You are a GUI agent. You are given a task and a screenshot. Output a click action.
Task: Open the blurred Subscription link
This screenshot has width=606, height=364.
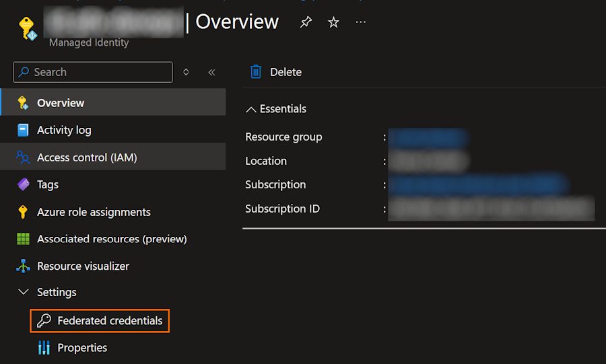pyautogui.click(x=478, y=185)
